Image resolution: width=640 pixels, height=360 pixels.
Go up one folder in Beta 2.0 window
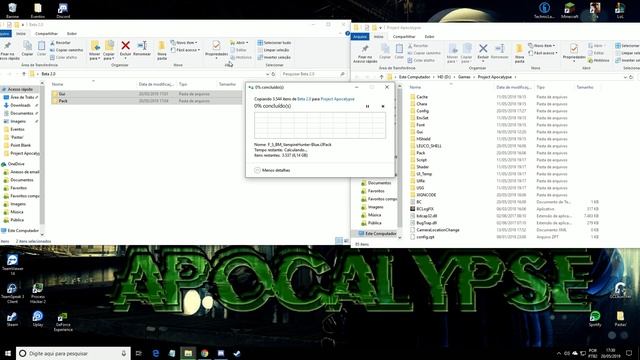(24, 74)
